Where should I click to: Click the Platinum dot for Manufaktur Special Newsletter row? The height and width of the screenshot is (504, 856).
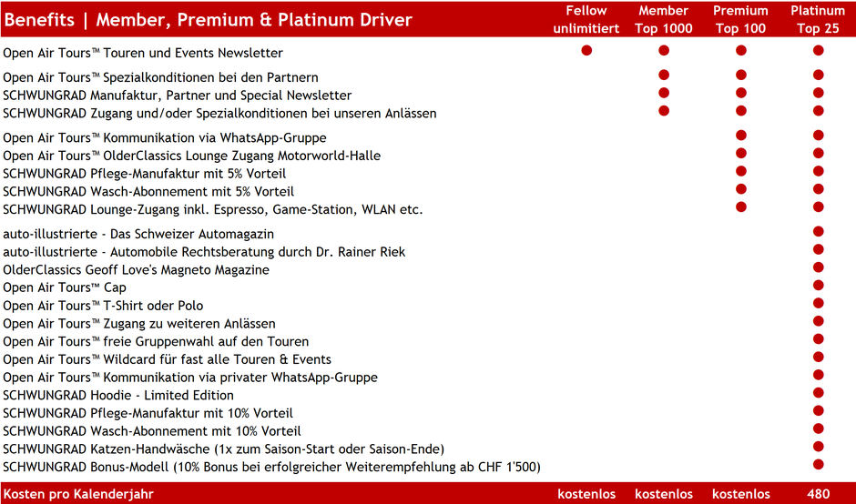coord(818,93)
